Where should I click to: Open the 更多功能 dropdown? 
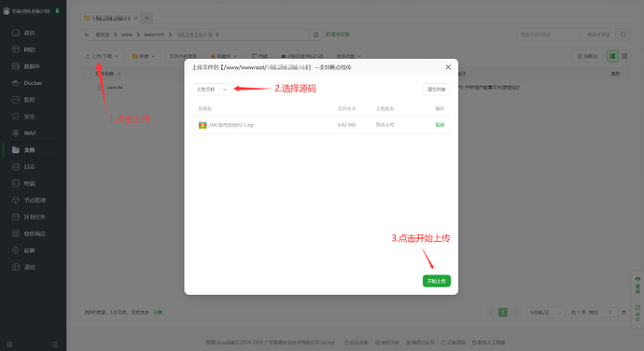[349, 56]
